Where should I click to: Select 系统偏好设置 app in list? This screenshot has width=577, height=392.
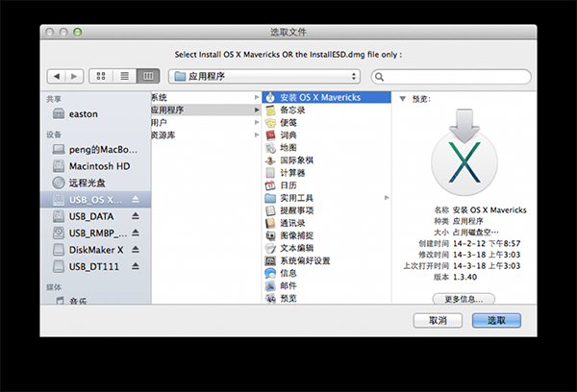(326, 260)
